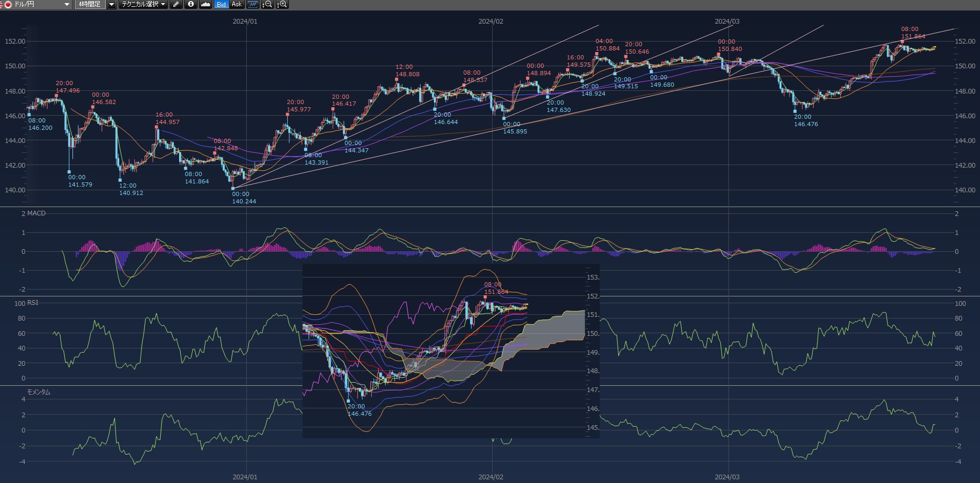
Task: Click the 141.579 low price label
Action: 80,184
